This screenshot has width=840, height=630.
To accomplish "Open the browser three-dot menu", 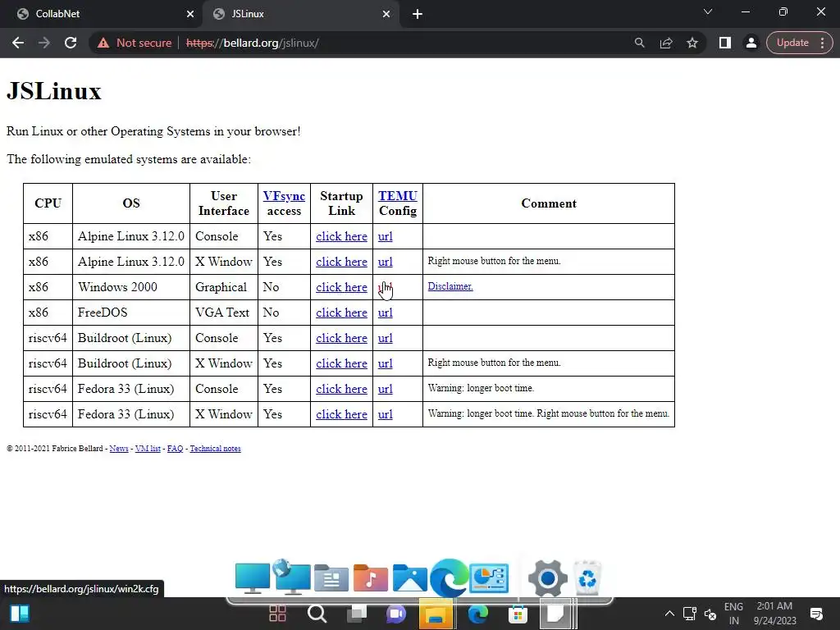I will pyautogui.click(x=822, y=43).
